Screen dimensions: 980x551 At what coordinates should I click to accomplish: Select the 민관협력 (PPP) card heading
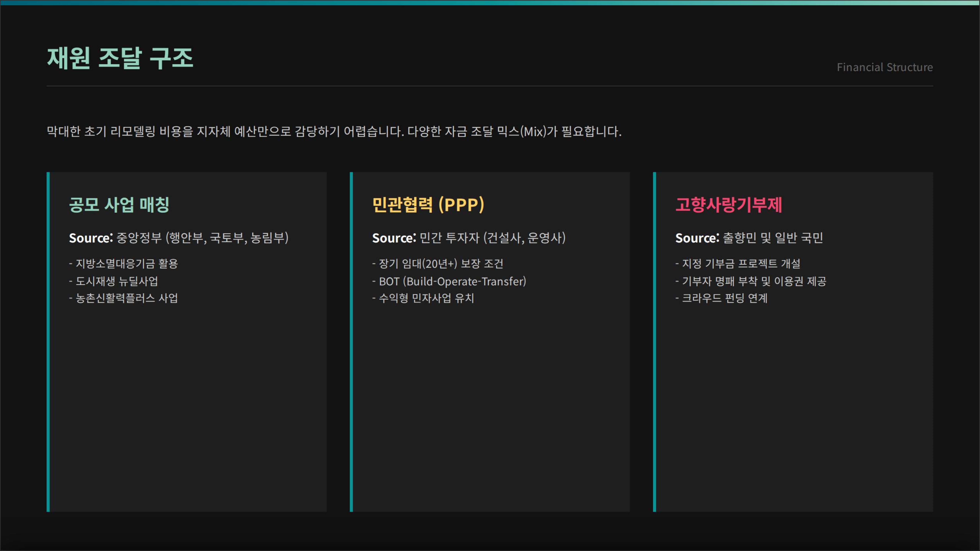coord(428,205)
